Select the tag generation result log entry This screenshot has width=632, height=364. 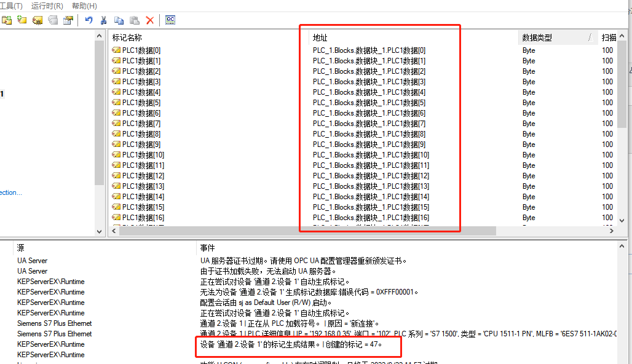click(x=291, y=344)
